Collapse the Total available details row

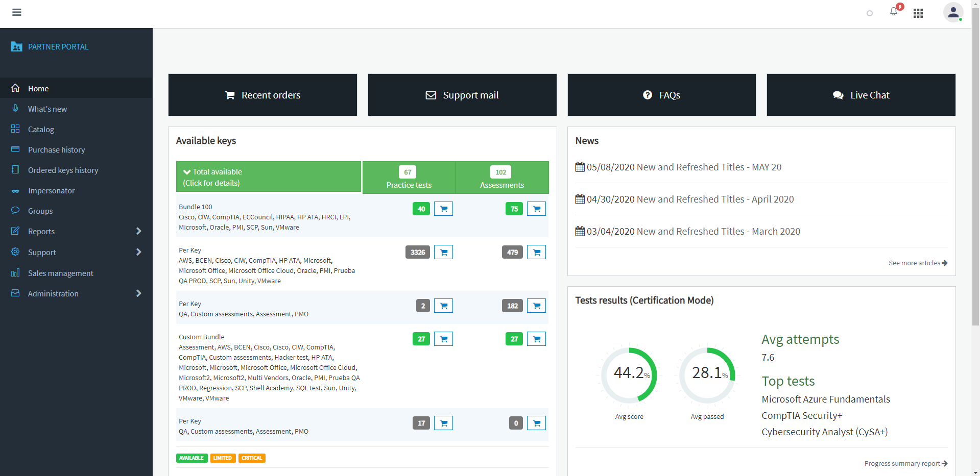tap(269, 177)
